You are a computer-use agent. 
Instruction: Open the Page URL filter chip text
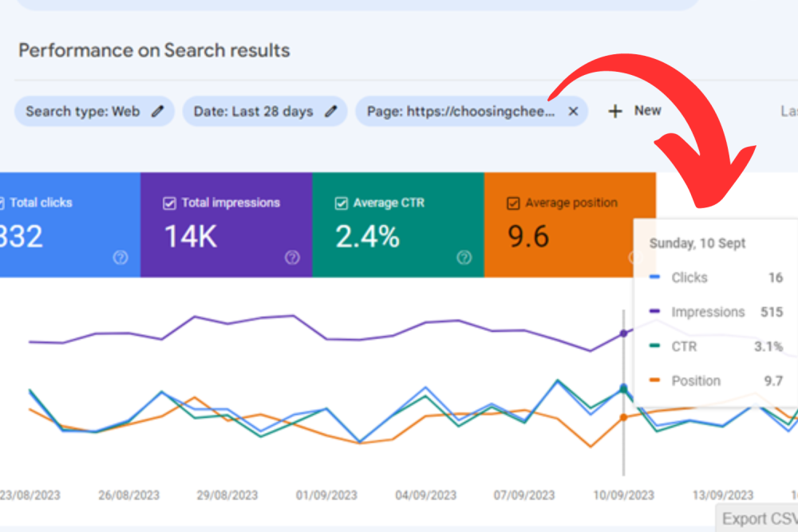[460, 112]
